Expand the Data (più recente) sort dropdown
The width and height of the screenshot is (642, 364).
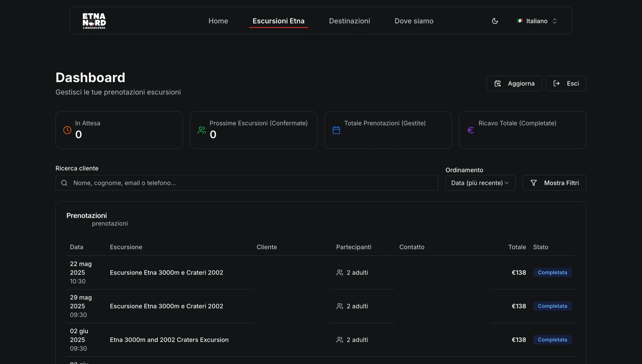(x=480, y=183)
